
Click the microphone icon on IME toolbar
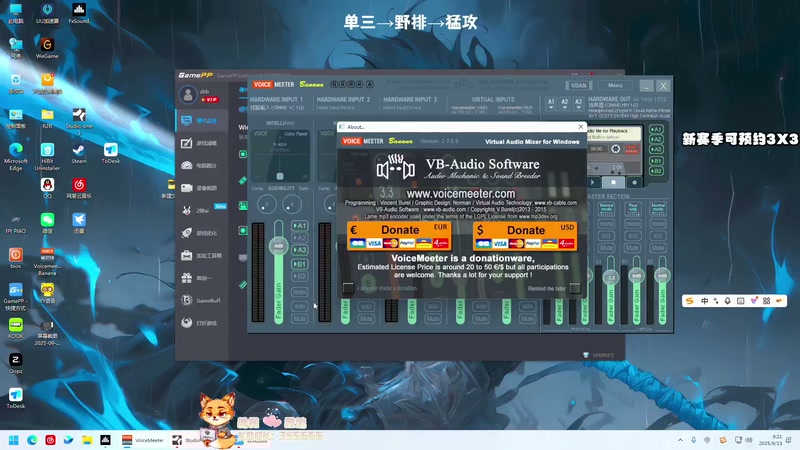click(x=728, y=301)
